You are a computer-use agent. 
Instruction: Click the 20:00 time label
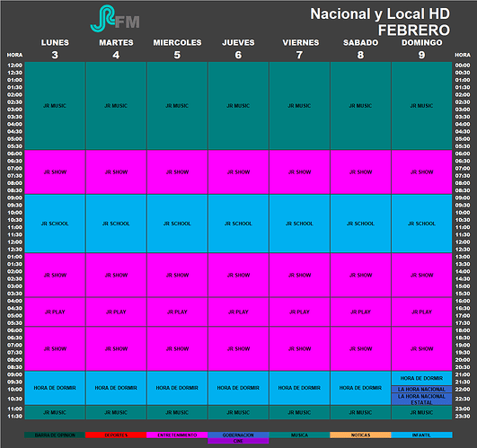click(463, 360)
